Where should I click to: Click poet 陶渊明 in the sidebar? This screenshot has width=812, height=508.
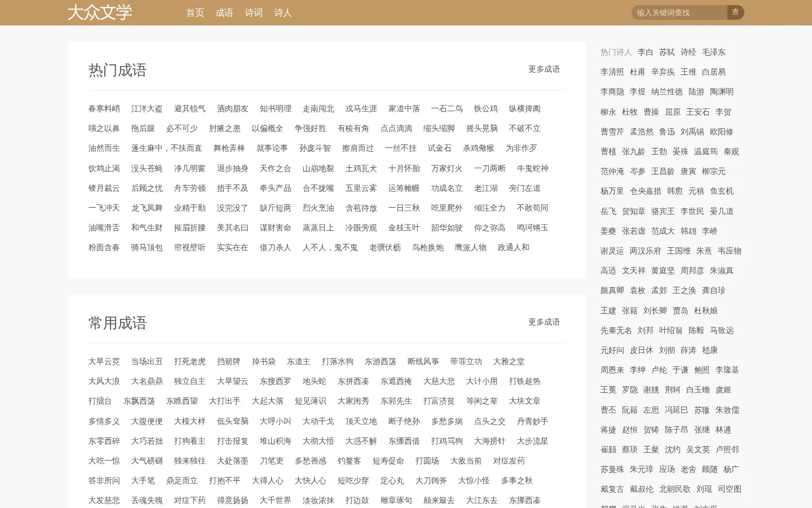pyautogui.click(x=722, y=91)
